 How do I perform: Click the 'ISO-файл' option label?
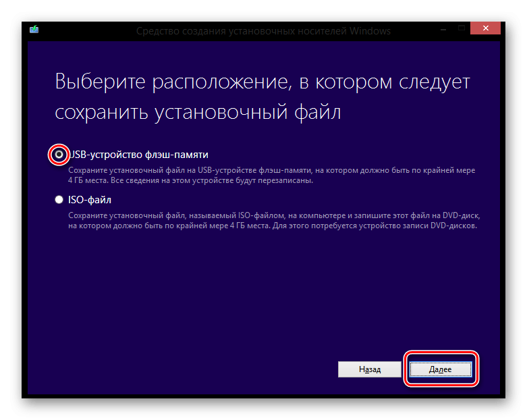pos(90,200)
